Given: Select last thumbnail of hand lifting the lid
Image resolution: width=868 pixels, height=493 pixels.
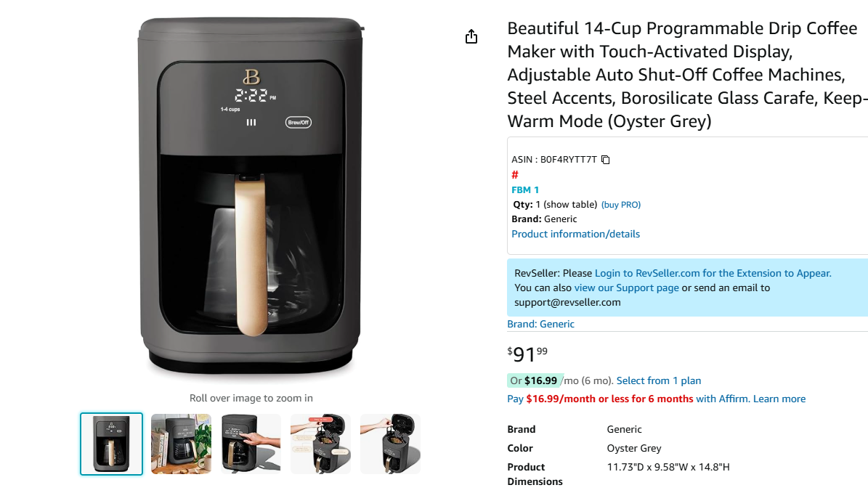Looking at the screenshot, I should coord(390,444).
